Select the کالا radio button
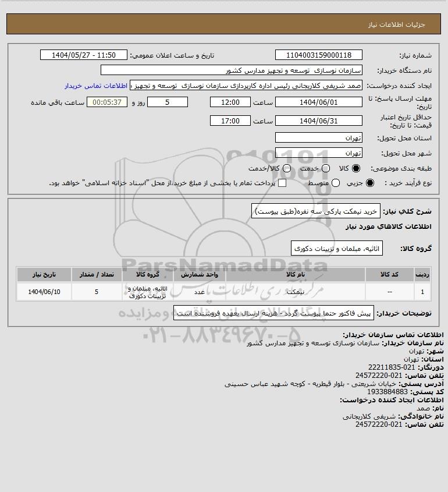This screenshot has width=448, height=492. point(356,168)
